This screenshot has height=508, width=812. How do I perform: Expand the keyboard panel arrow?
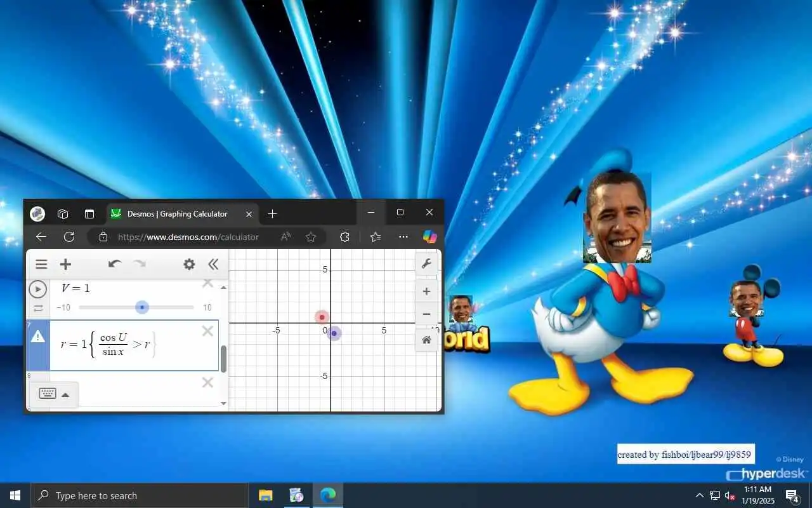(x=65, y=394)
